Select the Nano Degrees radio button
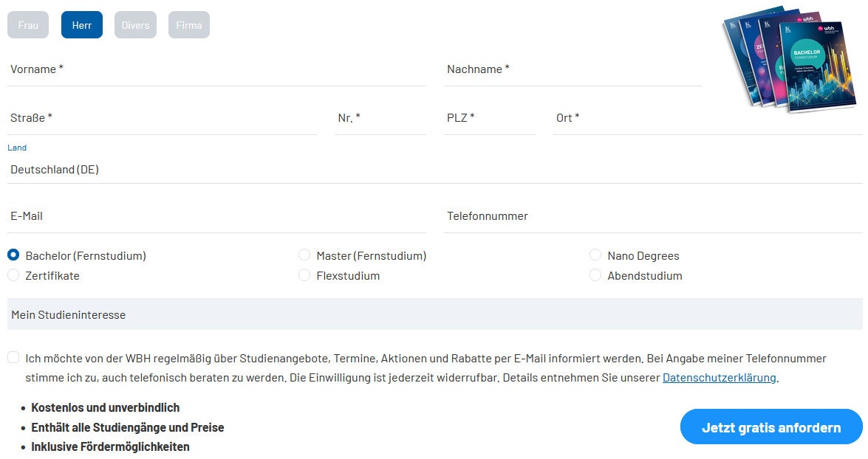The image size is (868, 459). point(595,255)
